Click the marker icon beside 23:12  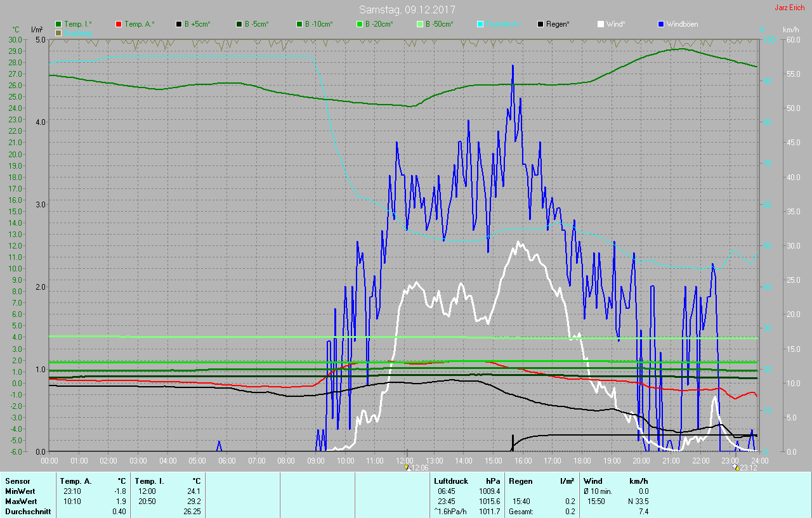click(x=735, y=468)
